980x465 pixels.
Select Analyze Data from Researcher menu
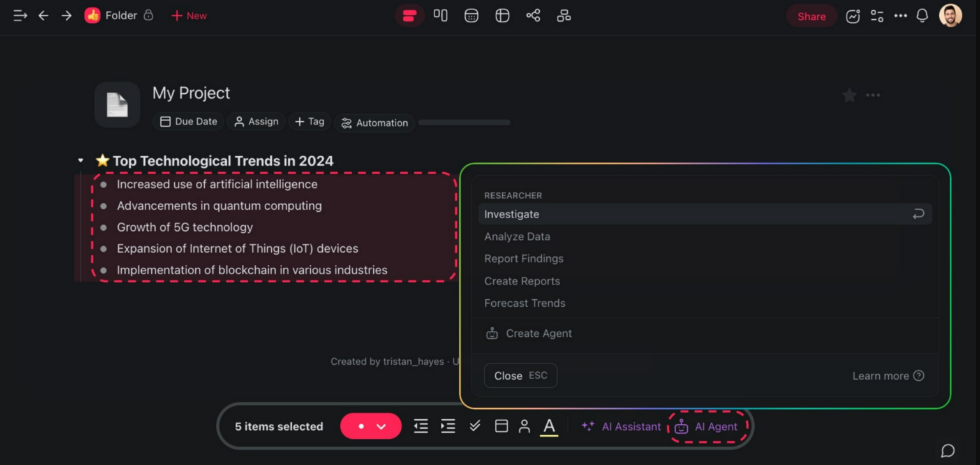(517, 237)
